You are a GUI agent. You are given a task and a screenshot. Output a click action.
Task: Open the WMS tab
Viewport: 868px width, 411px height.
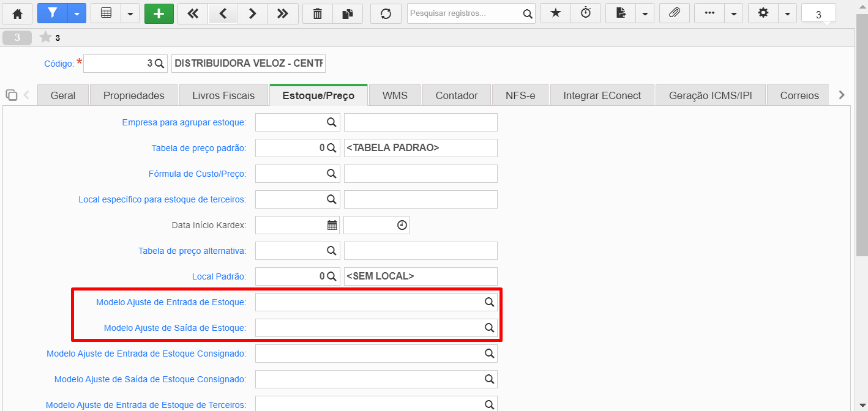coord(395,95)
